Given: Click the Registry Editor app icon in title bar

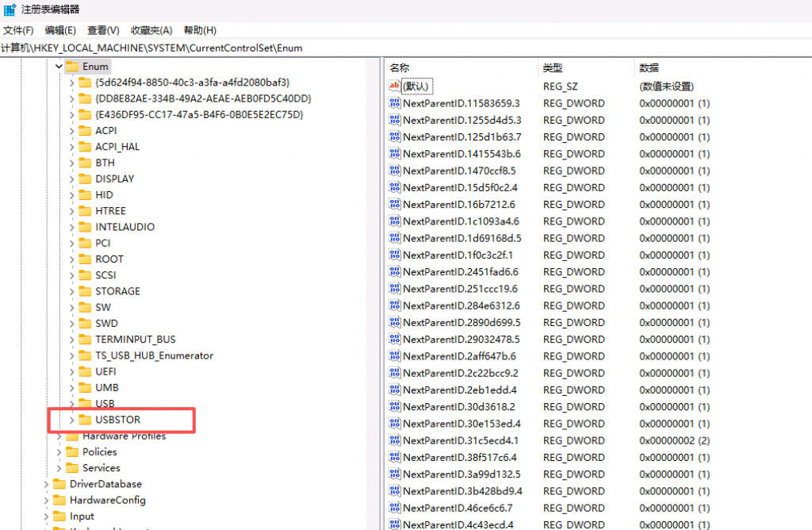Looking at the screenshot, I should tap(10, 10).
